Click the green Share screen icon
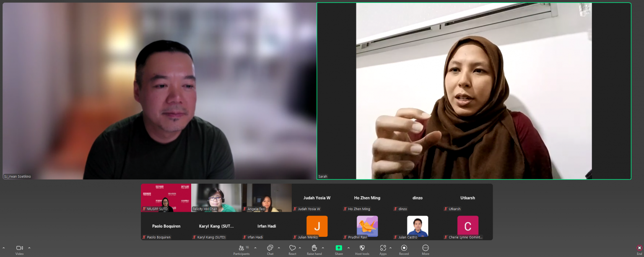This screenshot has height=257, width=644. (x=339, y=248)
